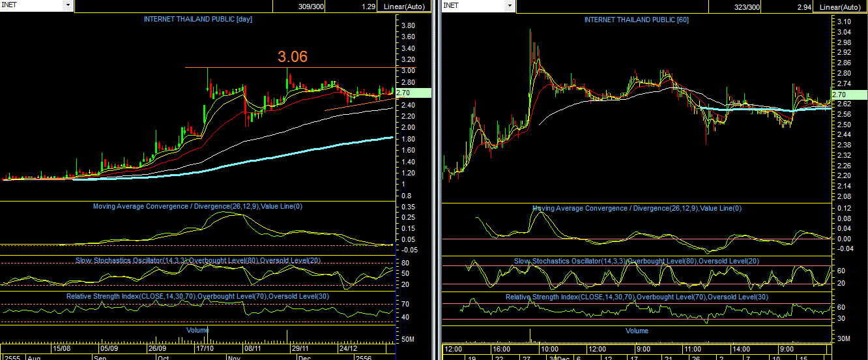The image size is (868, 360).
Task: Select Relative Strength Index label in the daily chart
Action: pyautogui.click(x=197, y=296)
